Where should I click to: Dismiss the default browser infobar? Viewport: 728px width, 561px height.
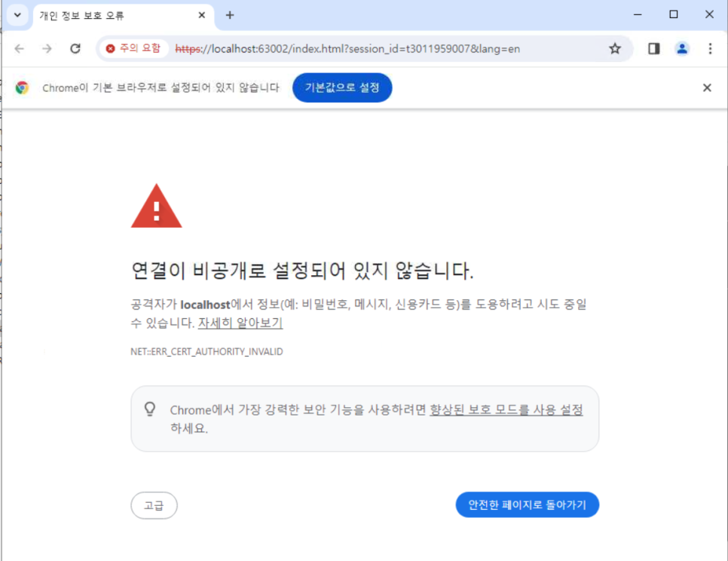click(707, 87)
